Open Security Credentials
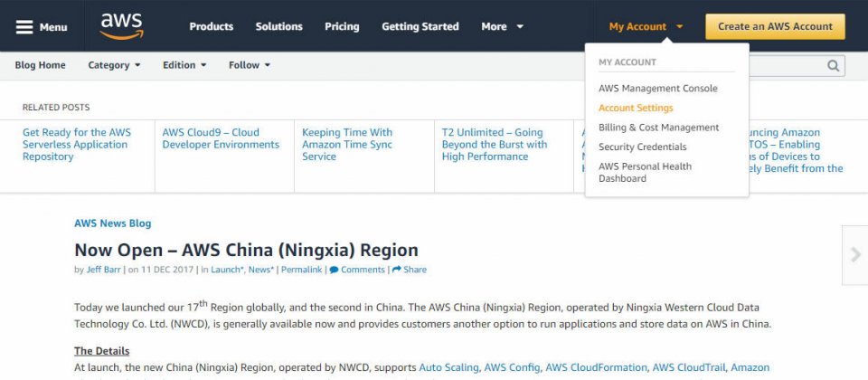Image resolution: width=868 pixels, height=380 pixels. pyautogui.click(x=642, y=147)
